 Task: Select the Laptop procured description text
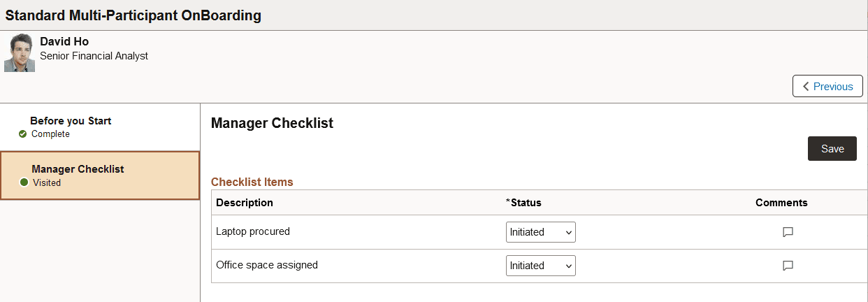point(253,231)
